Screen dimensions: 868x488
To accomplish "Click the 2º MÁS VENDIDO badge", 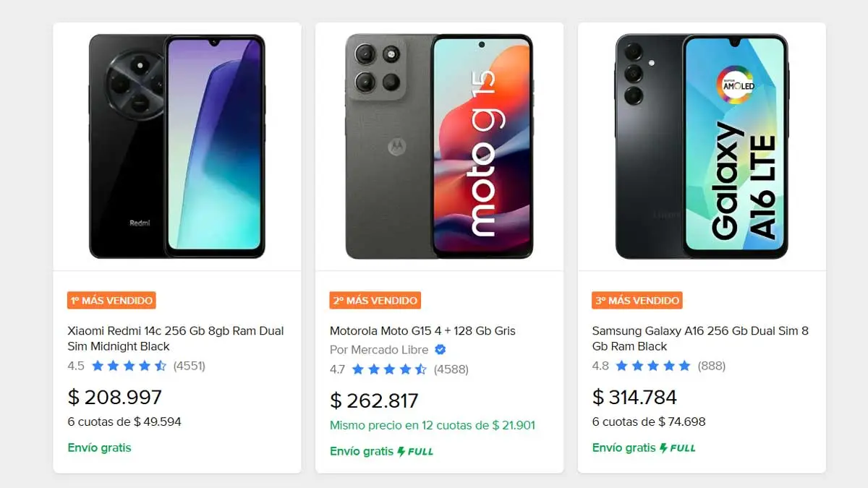I will (x=375, y=301).
